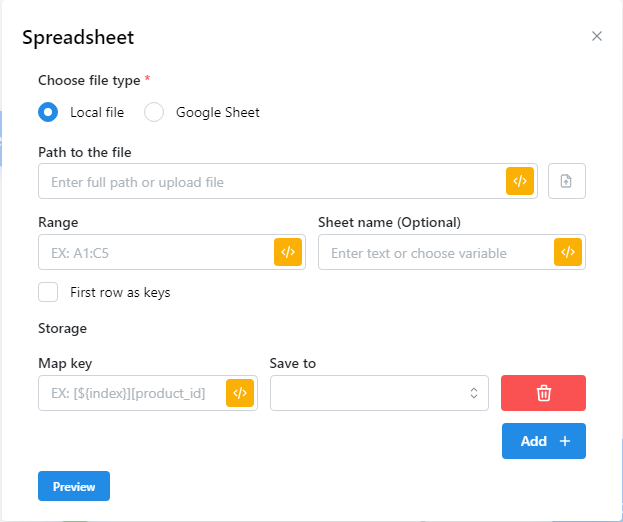Click the variable icon in Path field
Viewport: 623px width, 522px height.
point(520,181)
